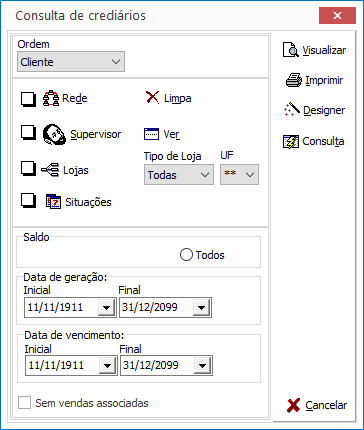Open the Ordem Cliente dropdown
The image size is (364, 430).
click(71, 62)
